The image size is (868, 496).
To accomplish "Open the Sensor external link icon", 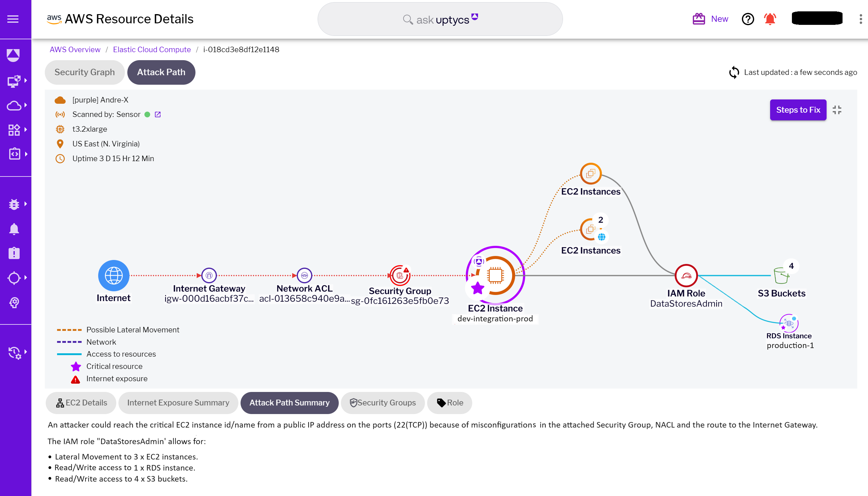I will [157, 114].
